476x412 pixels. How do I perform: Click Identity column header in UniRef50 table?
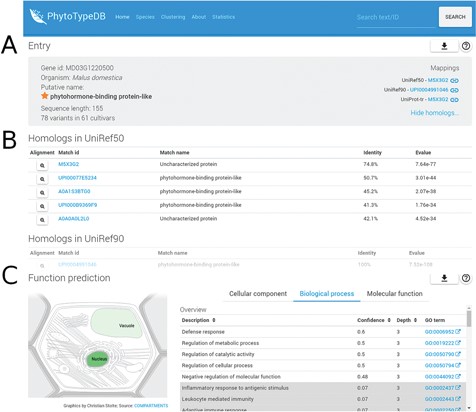[x=372, y=152]
